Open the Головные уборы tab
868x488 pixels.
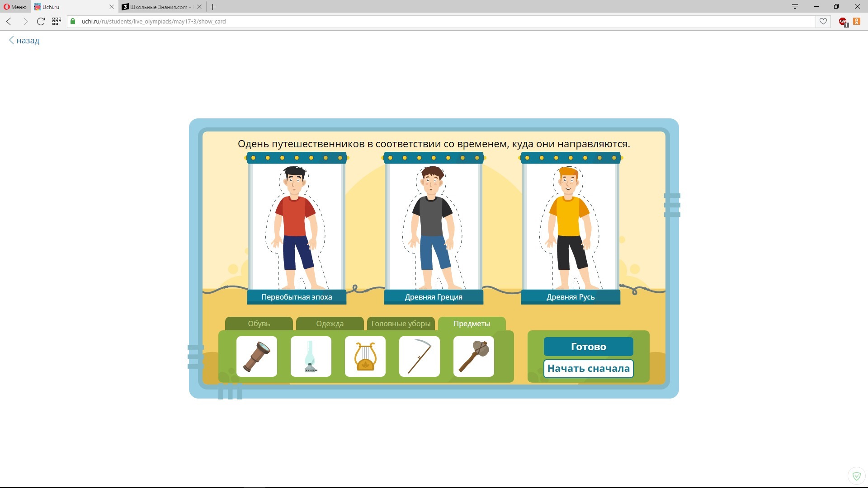pos(401,324)
